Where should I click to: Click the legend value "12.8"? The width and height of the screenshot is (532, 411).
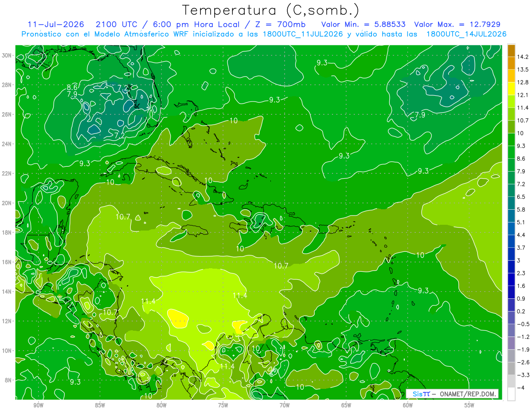523,82
